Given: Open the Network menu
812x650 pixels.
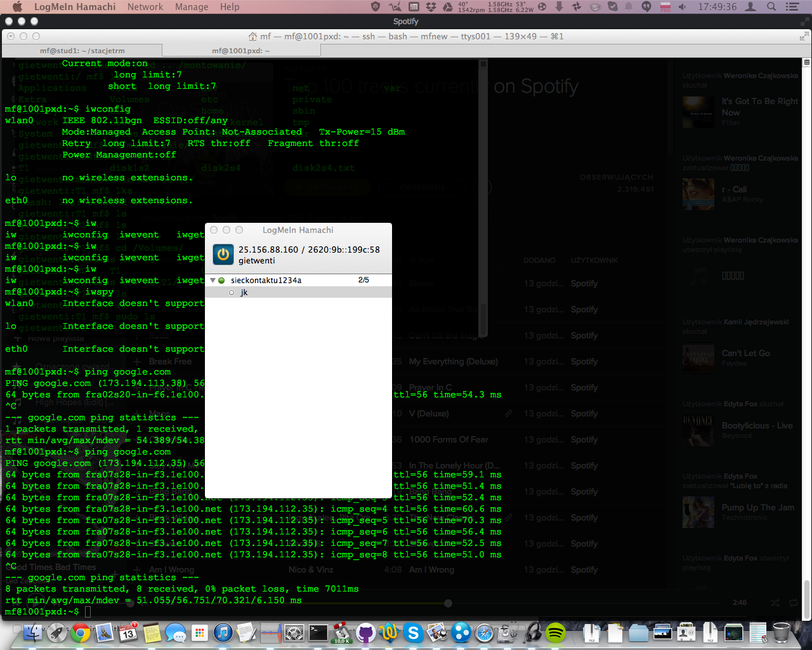Looking at the screenshot, I should (x=145, y=7).
